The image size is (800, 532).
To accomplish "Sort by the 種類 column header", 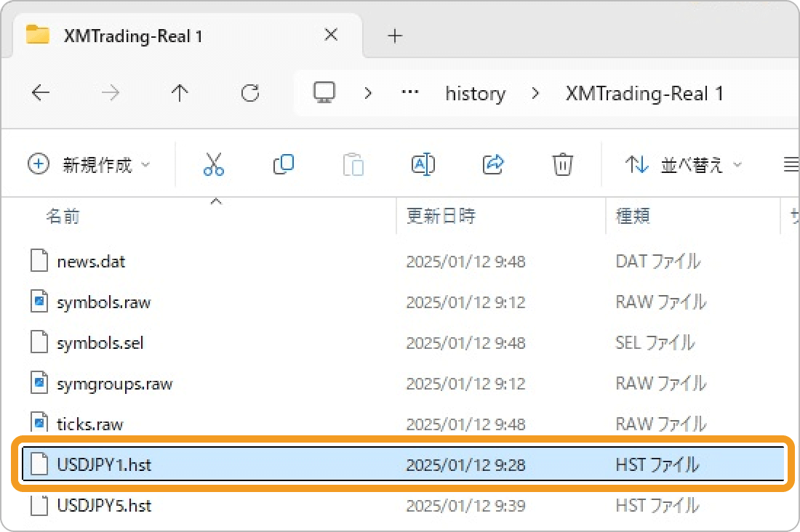I will [633, 217].
